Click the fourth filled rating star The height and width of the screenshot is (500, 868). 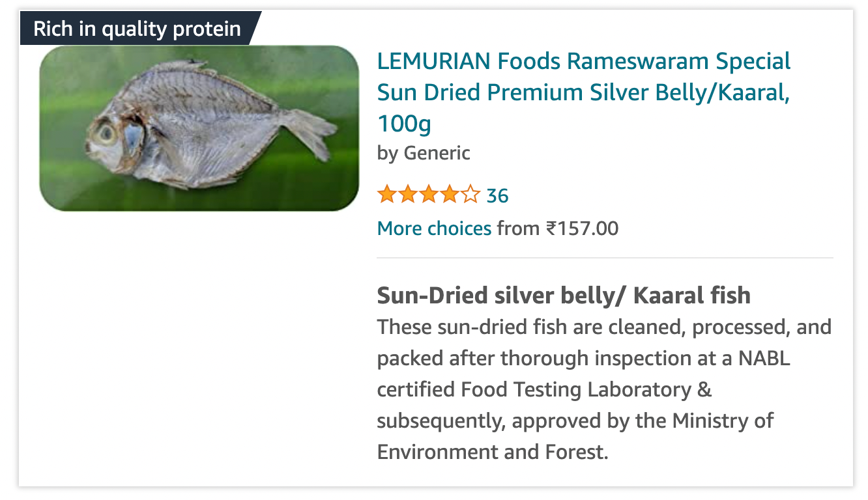(x=449, y=195)
